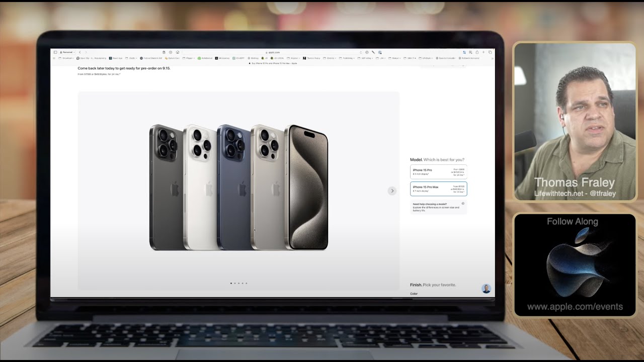Reload the page with the refresh icon

[361, 52]
